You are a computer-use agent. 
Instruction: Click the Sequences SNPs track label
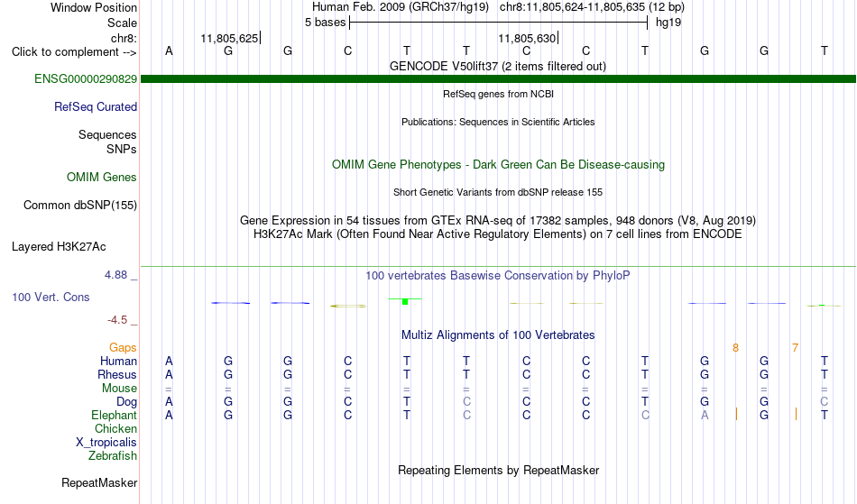pos(107,142)
